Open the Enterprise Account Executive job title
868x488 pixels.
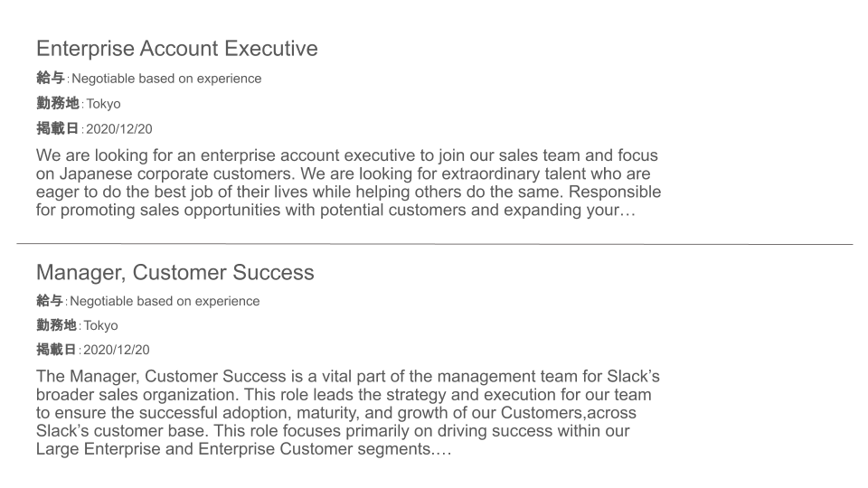coord(177,49)
